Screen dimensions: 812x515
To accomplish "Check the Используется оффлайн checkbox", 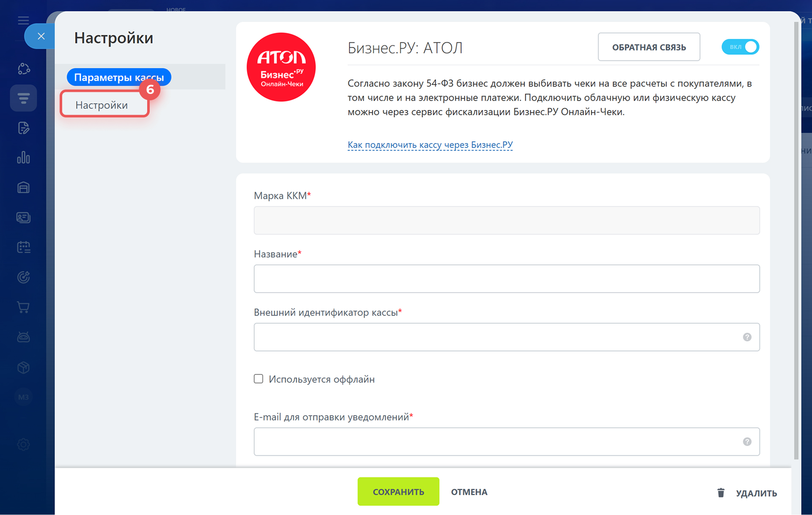I will point(258,379).
